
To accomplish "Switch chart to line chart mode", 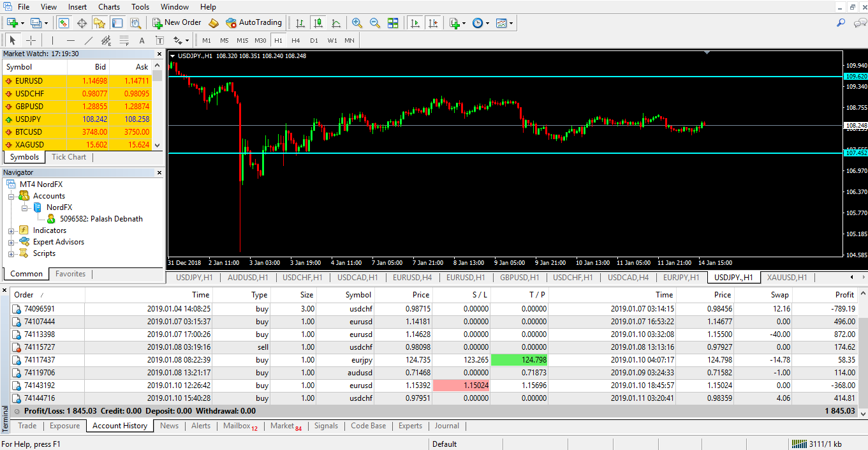I will tap(336, 22).
